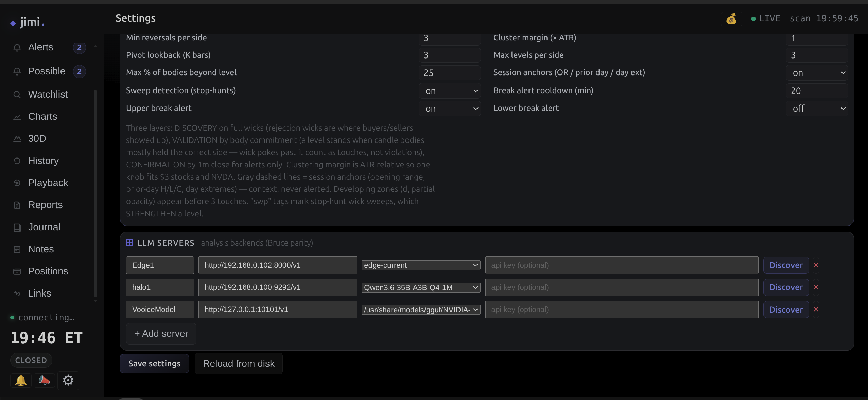Viewport: 868px width, 400px height.
Task: Click the megaphone icon at sidebar bottom
Action: tap(44, 380)
